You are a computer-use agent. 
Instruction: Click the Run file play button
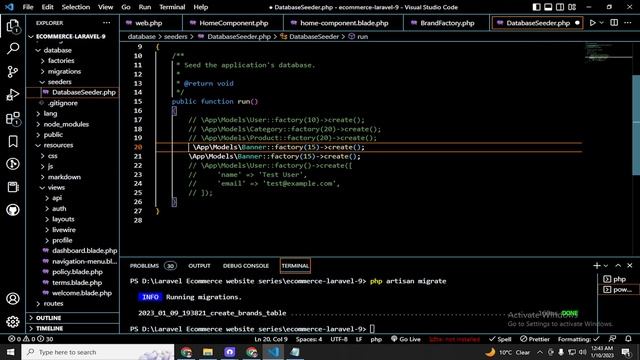pos(593,23)
